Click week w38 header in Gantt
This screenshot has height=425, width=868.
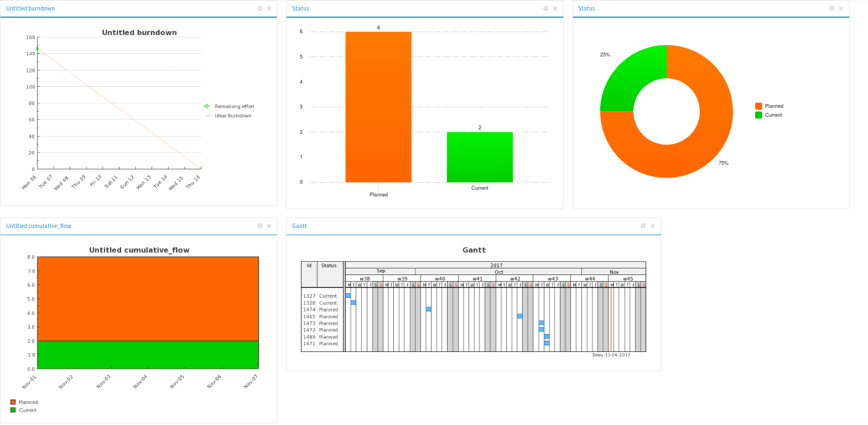(365, 279)
